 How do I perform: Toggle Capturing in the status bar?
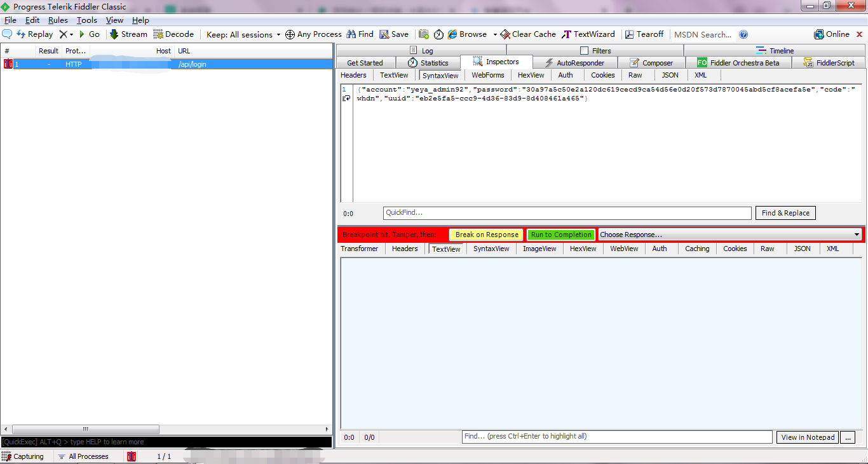23,456
